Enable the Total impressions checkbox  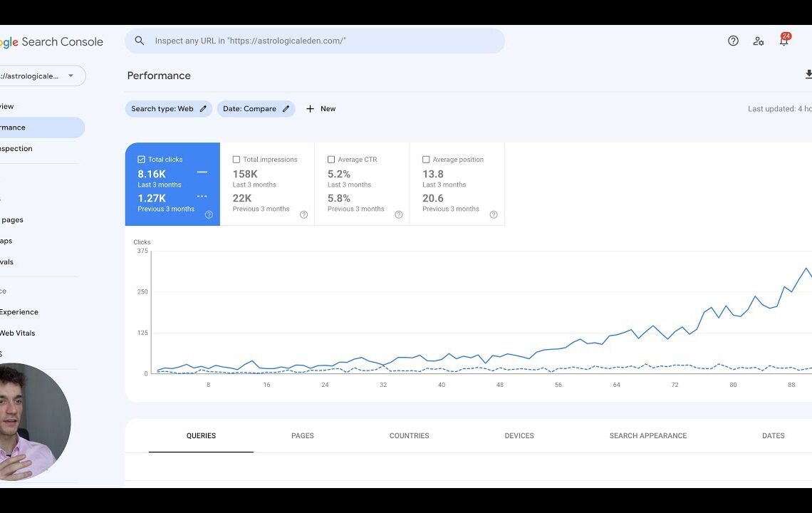[236, 160]
